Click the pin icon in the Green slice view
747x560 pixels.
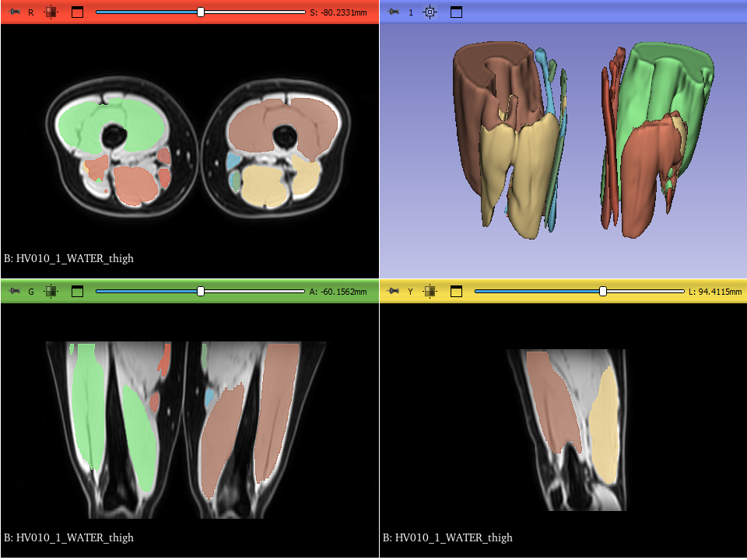point(14,291)
